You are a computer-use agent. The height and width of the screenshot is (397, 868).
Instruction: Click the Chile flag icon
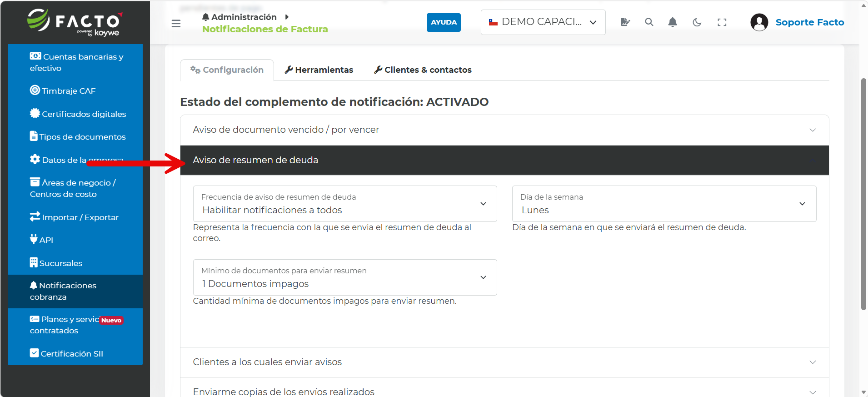[493, 22]
